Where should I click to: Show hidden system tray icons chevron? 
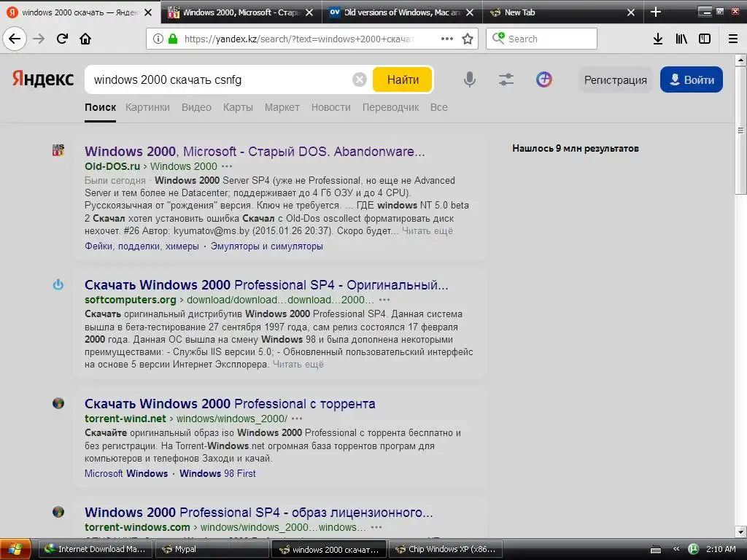tap(676, 549)
